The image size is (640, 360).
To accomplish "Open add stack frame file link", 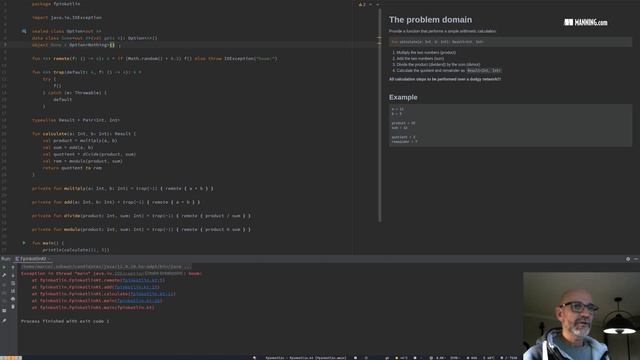I will [137, 287].
